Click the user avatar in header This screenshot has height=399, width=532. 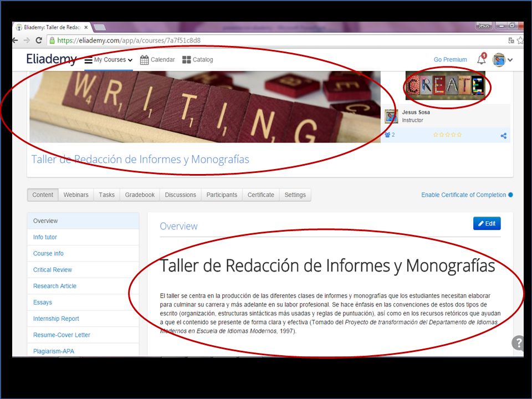coord(499,60)
